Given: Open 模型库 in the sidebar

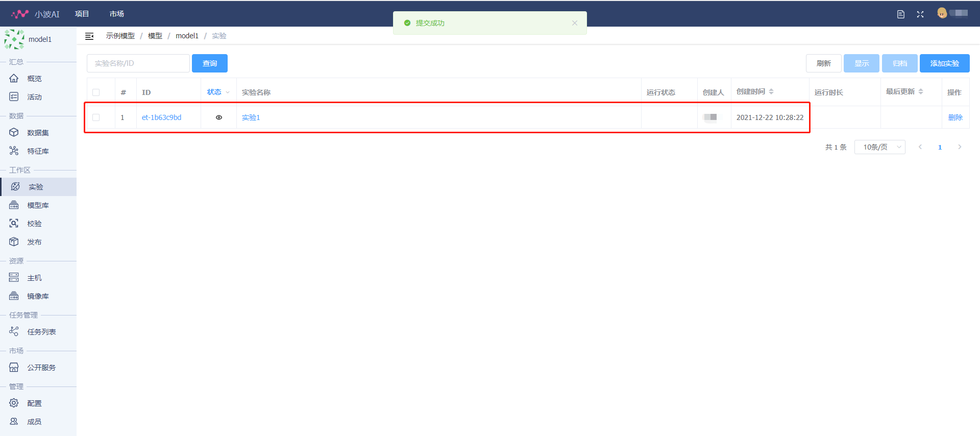Looking at the screenshot, I should coord(39,205).
